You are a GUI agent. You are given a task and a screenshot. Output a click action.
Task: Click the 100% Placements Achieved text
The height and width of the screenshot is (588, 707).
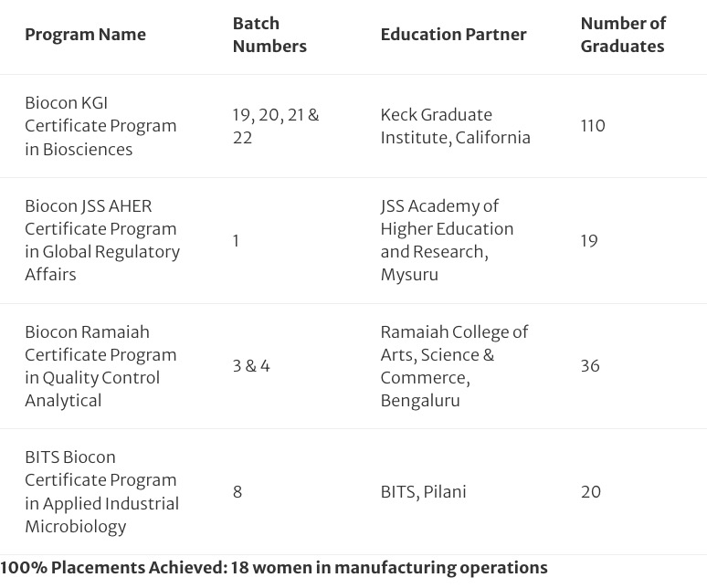pos(274,568)
